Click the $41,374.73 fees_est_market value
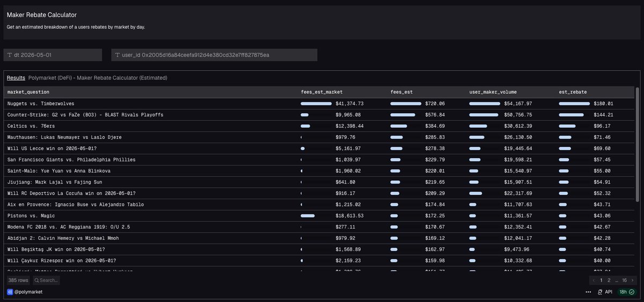This screenshot has height=302, width=644. tap(349, 104)
